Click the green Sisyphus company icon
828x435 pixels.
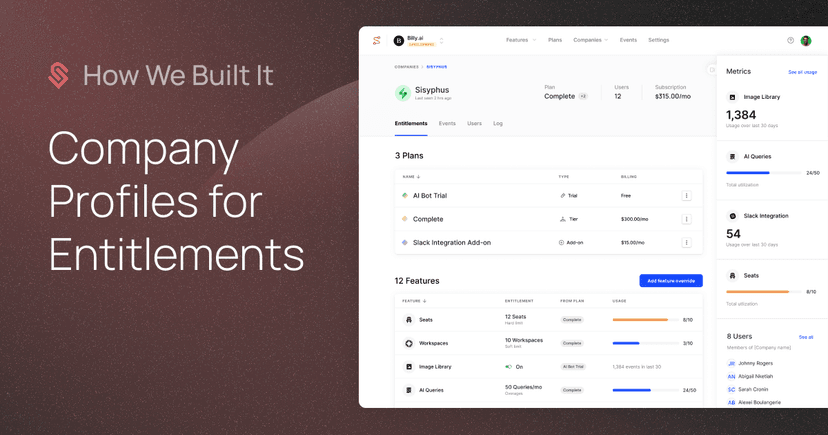pyautogui.click(x=403, y=93)
